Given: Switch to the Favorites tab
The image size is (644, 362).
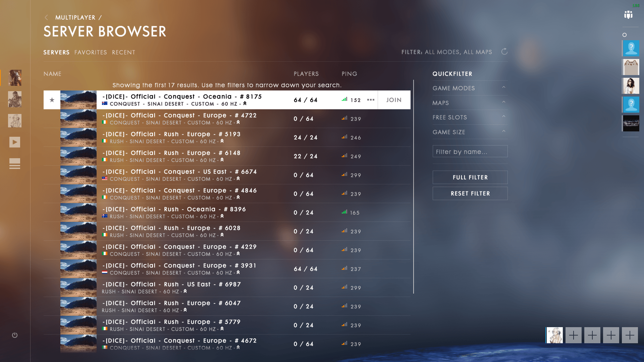Looking at the screenshot, I should (91, 52).
